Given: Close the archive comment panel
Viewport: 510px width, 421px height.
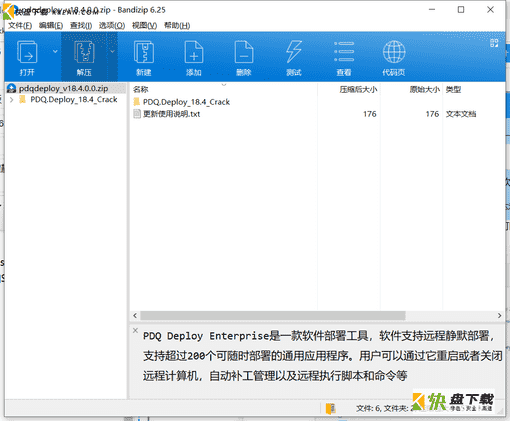Looking at the screenshot, I should [135, 330].
